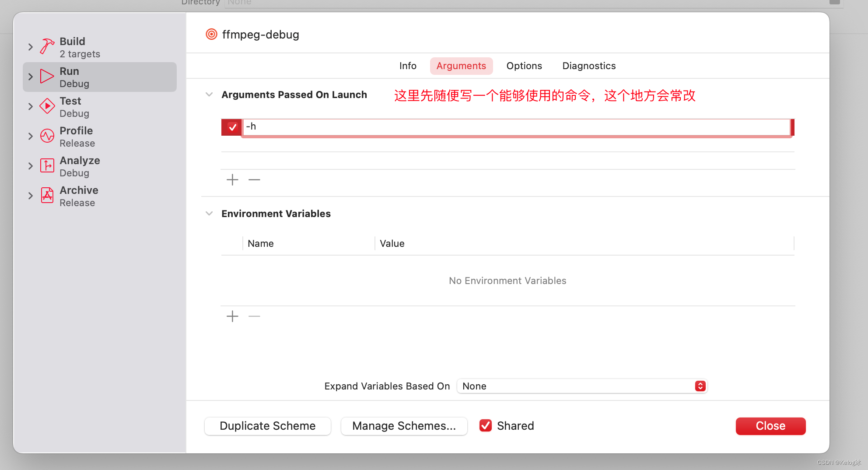Add a launch argument with plus button
Image resolution: width=868 pixels, height=470 pixels.
[232, 179]
